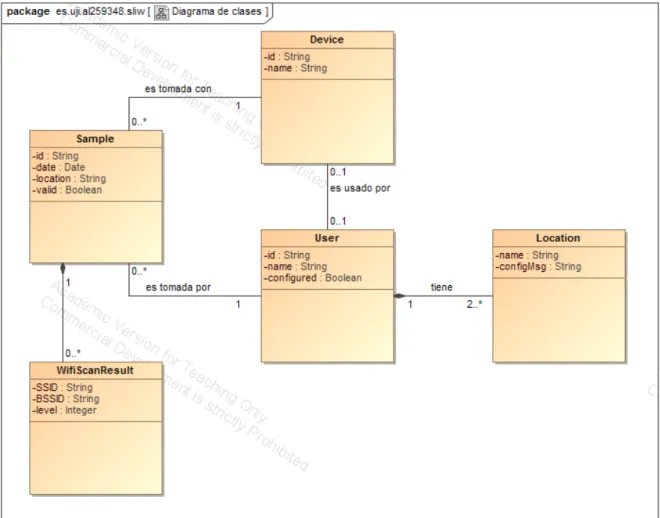Click the '0..*' multiplicity above WifiScanResult
Viewport: 660px width, 518px height.
73,353
